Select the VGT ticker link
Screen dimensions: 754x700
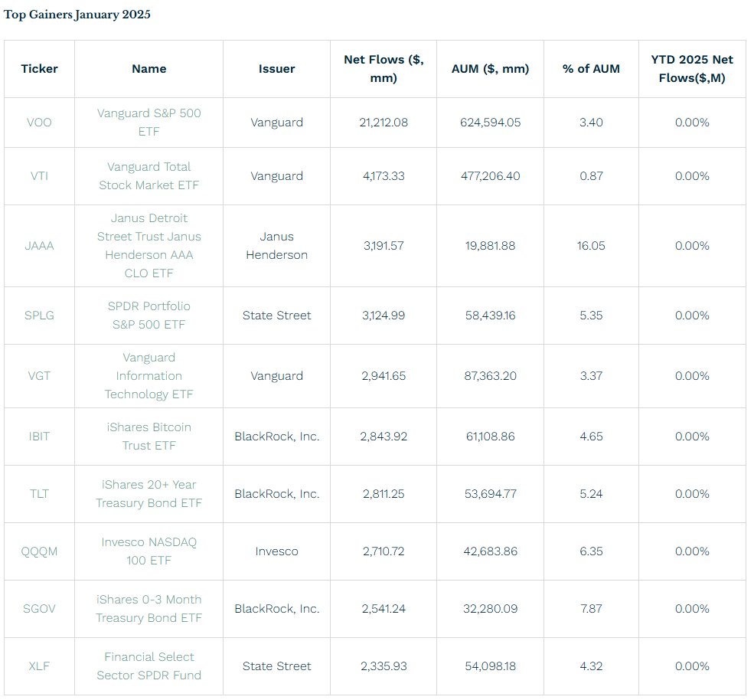(39, 376)
